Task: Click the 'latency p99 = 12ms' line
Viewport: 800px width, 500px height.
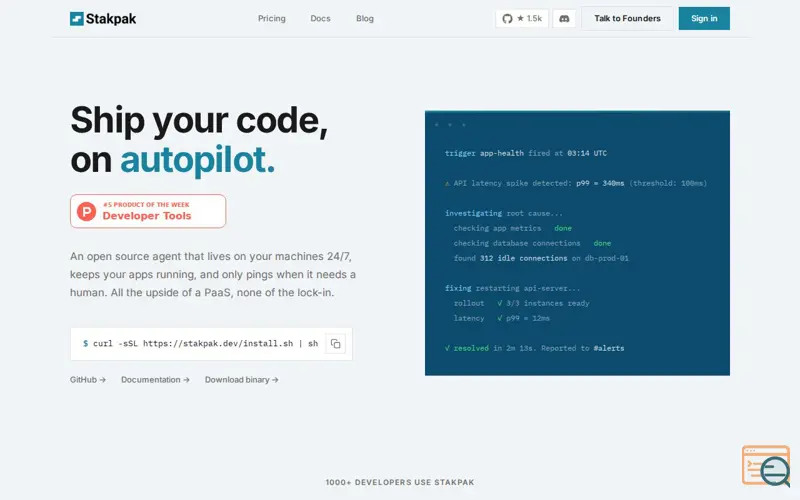Action: 502,318
